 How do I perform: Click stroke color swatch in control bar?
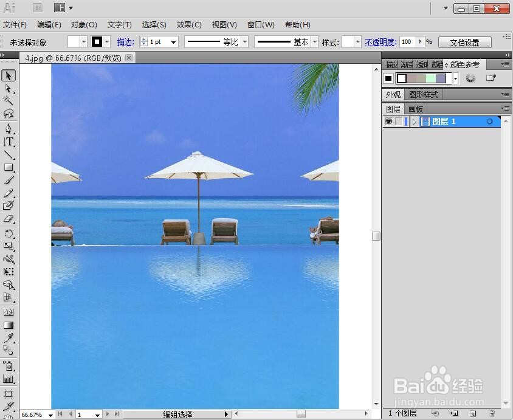point(97,41)
